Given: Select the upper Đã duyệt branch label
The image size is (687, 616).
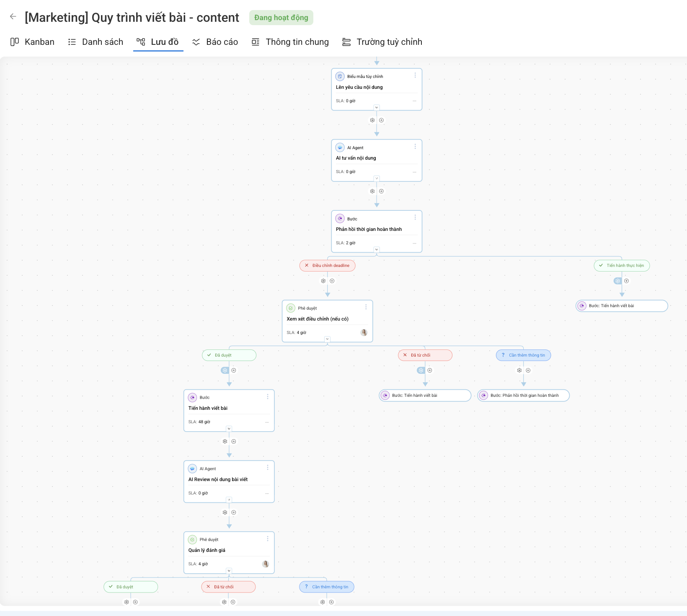Looking at the screenshot, I should coord(229,355).
